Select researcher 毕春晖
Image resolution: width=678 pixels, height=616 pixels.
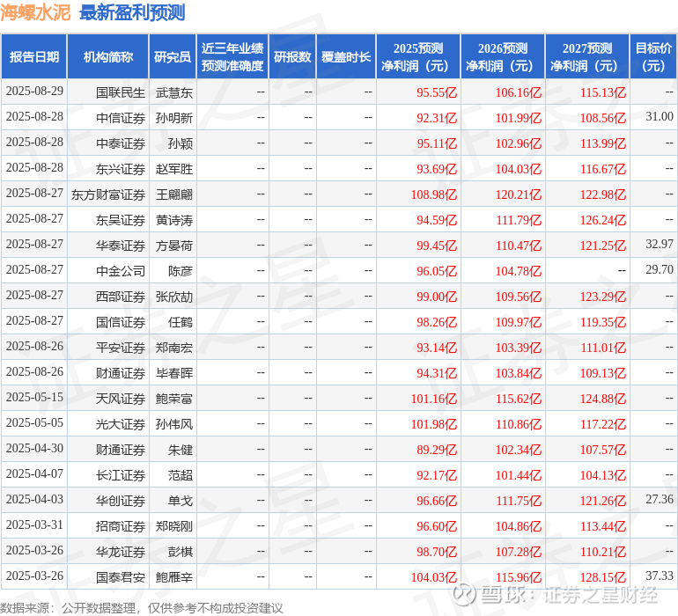(x=173, y=373)
